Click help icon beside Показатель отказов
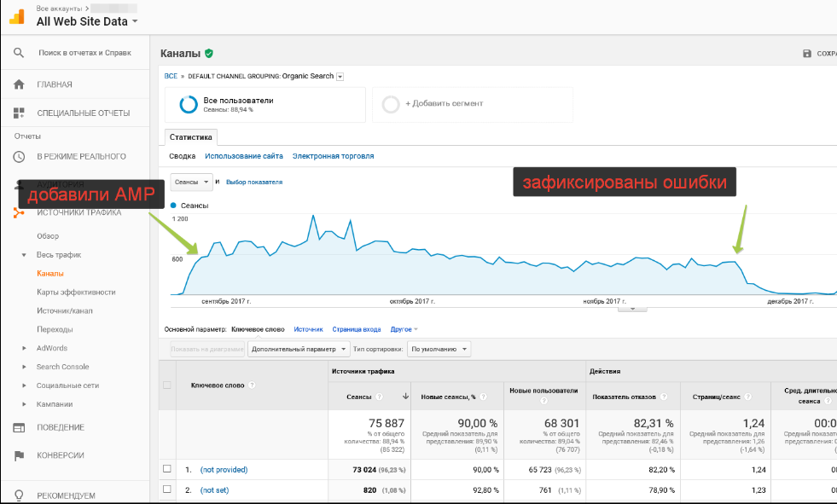The height and width of the screenshot is (504, 837). (664, 397)
